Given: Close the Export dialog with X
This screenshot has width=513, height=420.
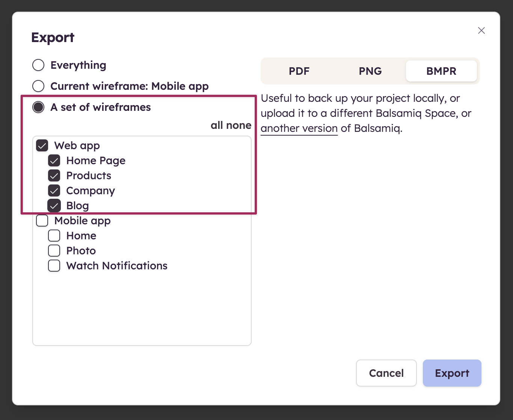Looking at the screenshot, I should [481, 30].
